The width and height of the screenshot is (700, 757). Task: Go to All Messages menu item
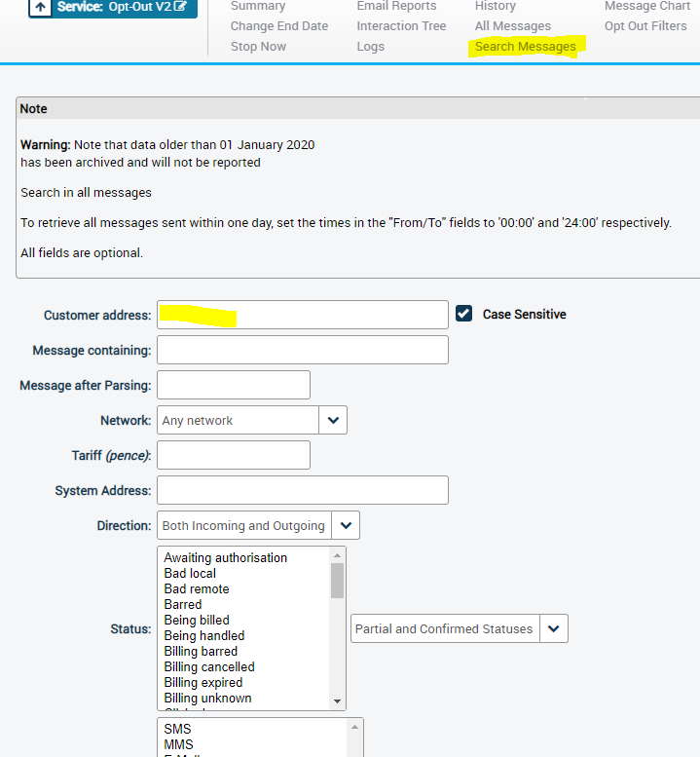point(513,26)
